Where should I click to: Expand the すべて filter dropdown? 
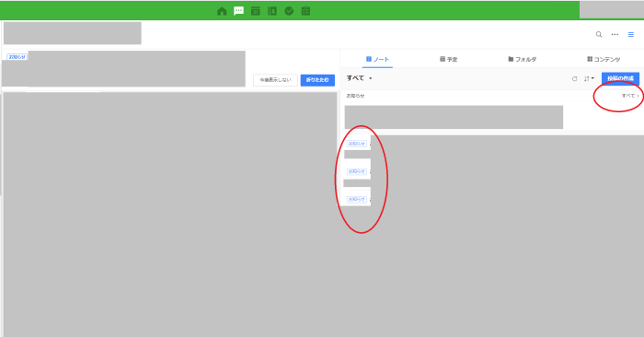(360, 78)
